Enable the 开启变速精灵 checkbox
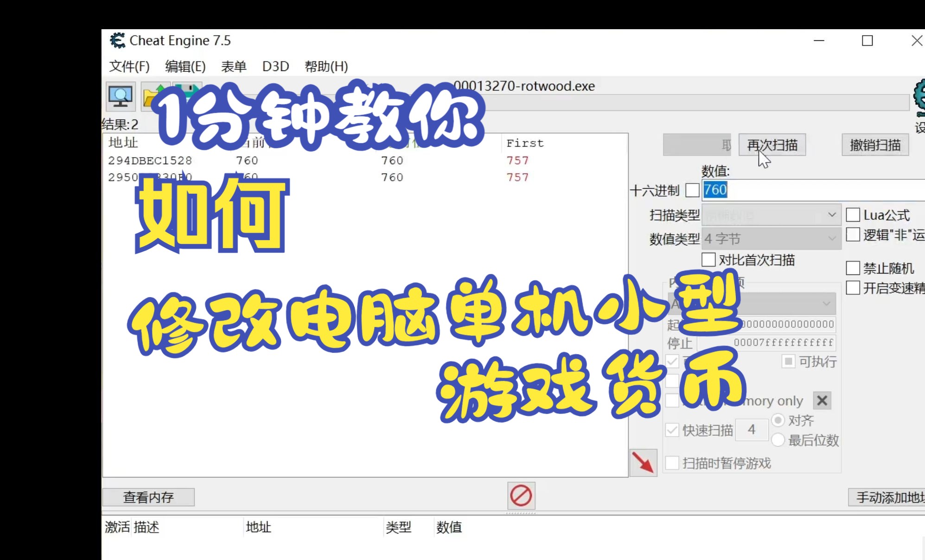Image resolution: width=925 pixels, height=560 pixels. (853, 288)
